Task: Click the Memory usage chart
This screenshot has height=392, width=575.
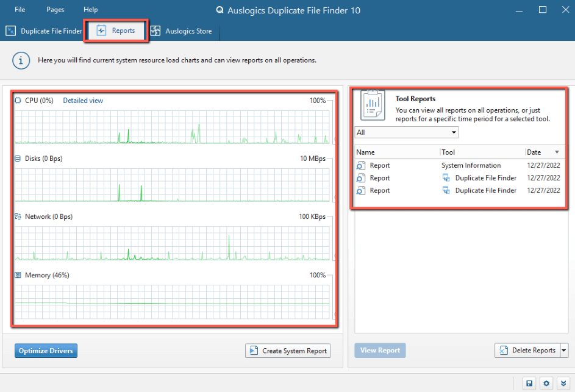Action: click(173, 302)
